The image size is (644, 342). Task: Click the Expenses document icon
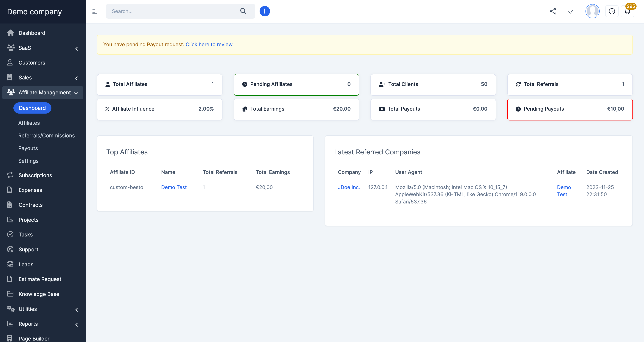[10, 190]
